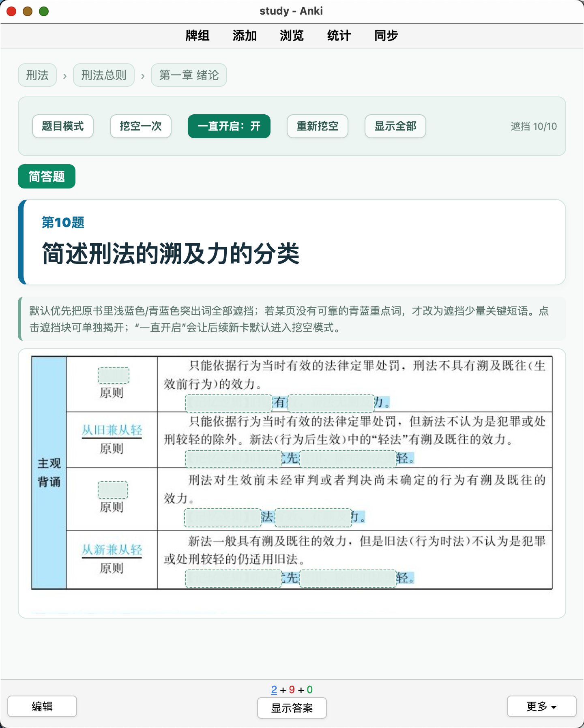Switch to 题目模式 mode
Screen dimensions: 584x728
(63, 126)
